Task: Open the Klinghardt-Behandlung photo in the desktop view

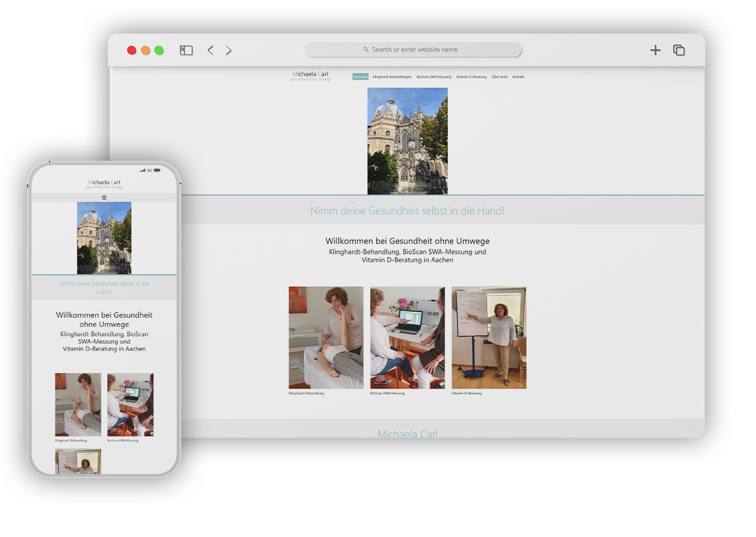Action: pyautogui.click(x=326, y=338)
